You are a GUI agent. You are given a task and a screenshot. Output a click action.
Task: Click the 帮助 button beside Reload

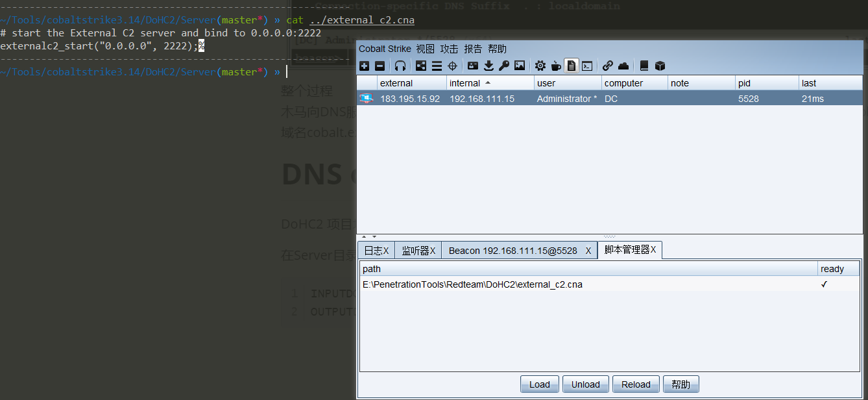[x=681, y=384]
